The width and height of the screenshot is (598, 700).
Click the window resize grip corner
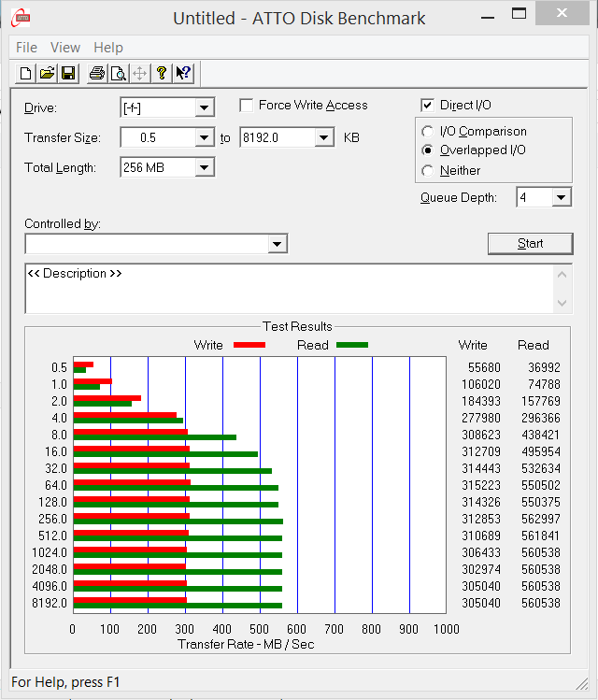[581, 683]
